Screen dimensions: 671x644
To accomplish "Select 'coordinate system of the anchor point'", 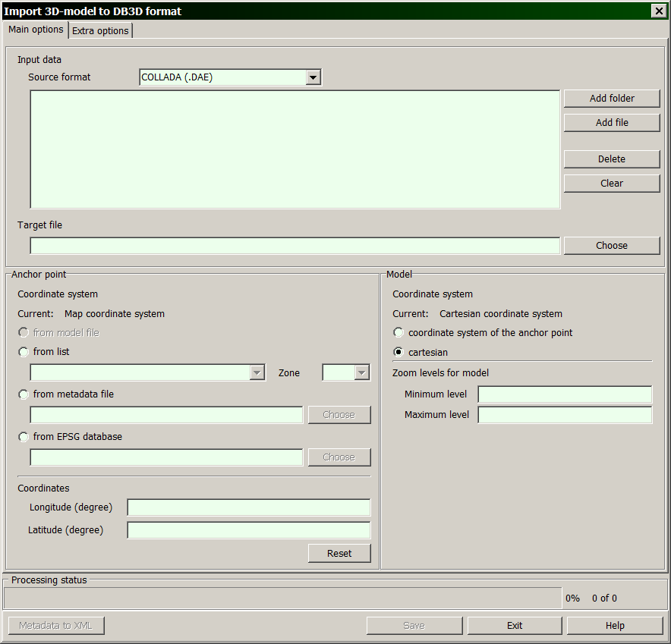I will click(399, 333).
